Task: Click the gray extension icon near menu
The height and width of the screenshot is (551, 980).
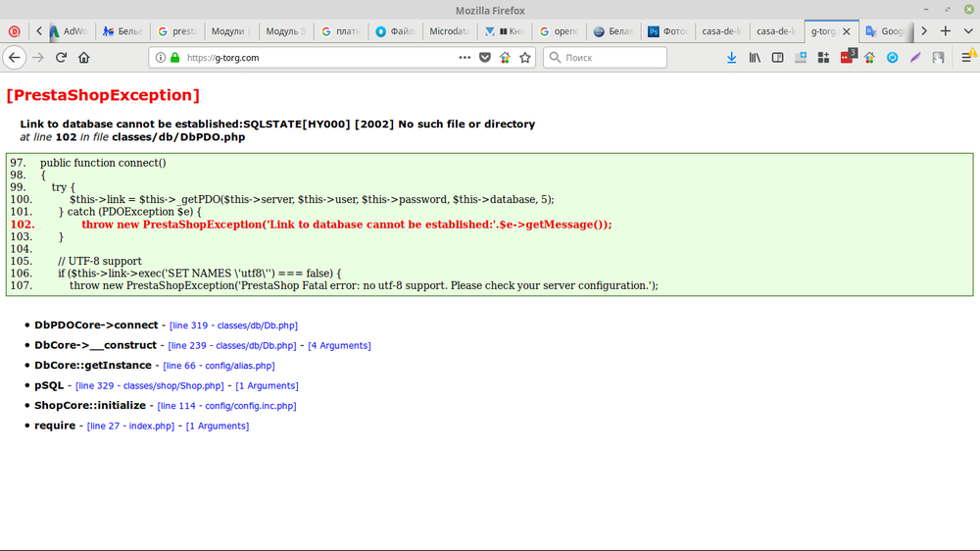Action: 938,58
